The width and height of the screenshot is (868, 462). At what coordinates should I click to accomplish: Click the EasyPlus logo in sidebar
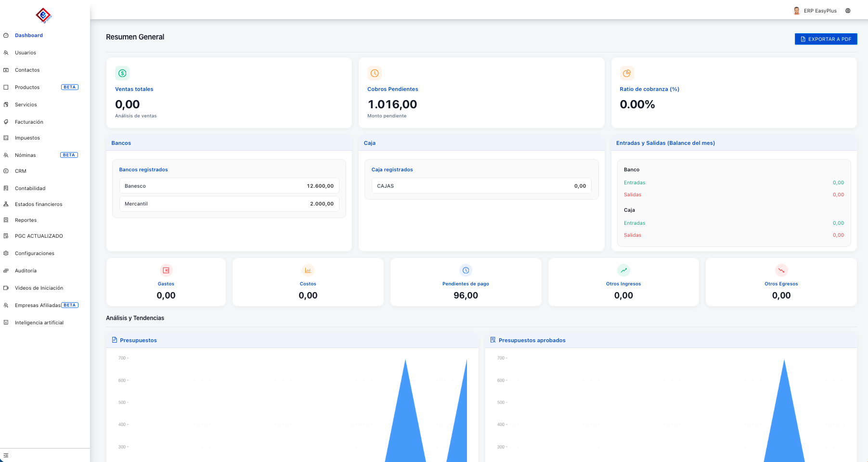pyautogui.click(x=43, y=15)
